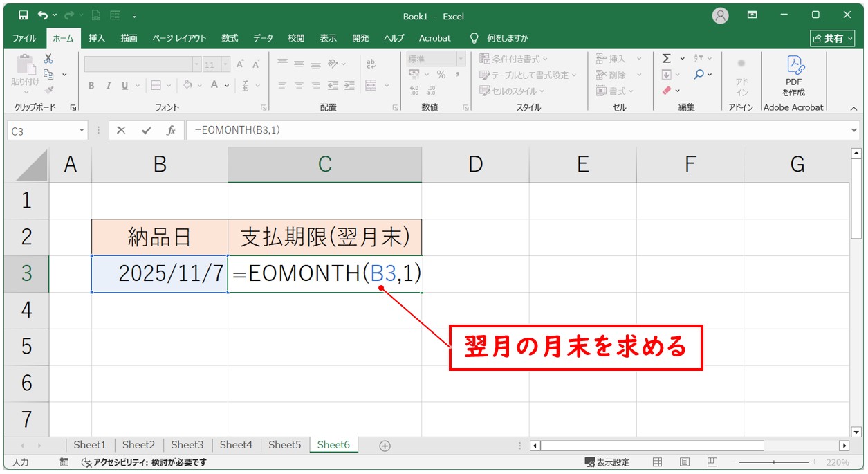Click the Fill Down arrow icon in 編集
The height and width of the screenshot is (474, 868).
[x=667, y=73]
